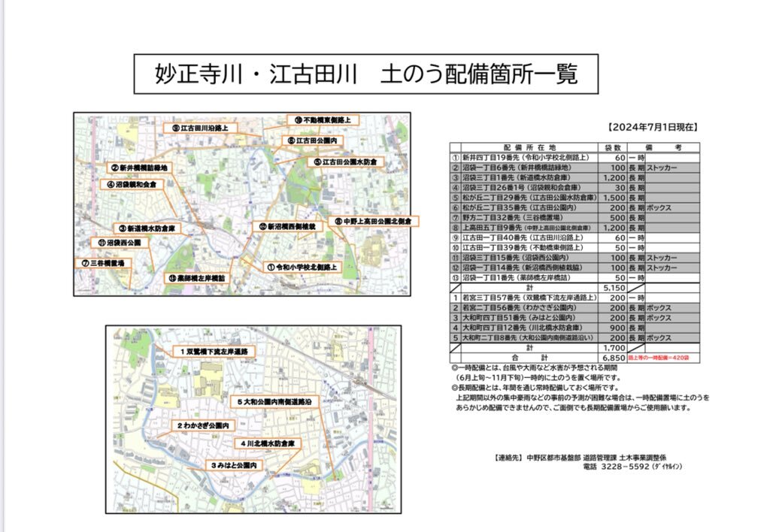
Task: Click the lower map label 1 双鷺橋下流左岸通路
Action: [x=214, y=352]
